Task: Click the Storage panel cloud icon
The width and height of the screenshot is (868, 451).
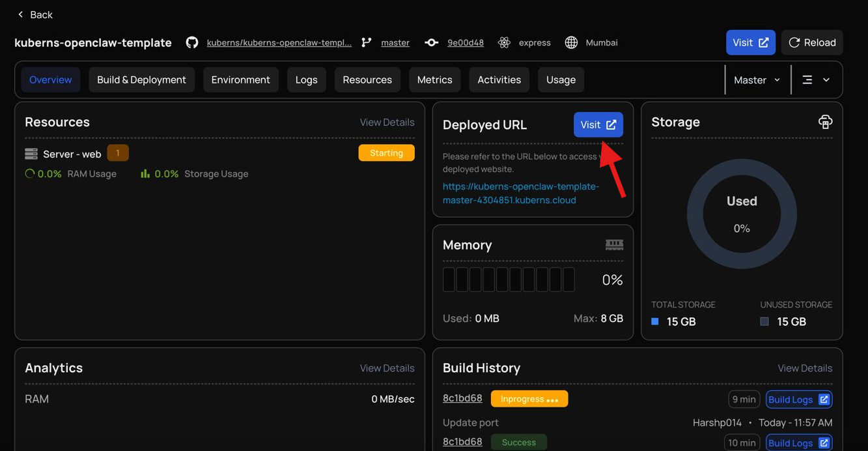Action: coord(825,122)
